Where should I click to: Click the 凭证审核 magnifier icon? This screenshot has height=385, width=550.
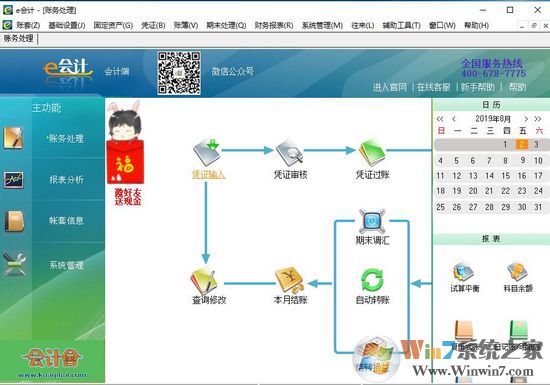(x=289, y=153)
